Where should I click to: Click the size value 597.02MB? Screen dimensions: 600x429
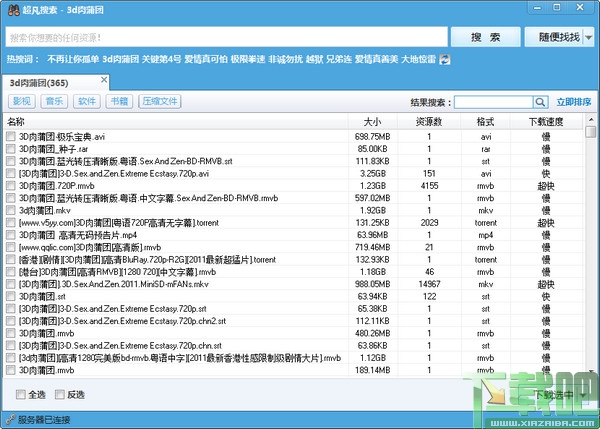click(372, 198)
